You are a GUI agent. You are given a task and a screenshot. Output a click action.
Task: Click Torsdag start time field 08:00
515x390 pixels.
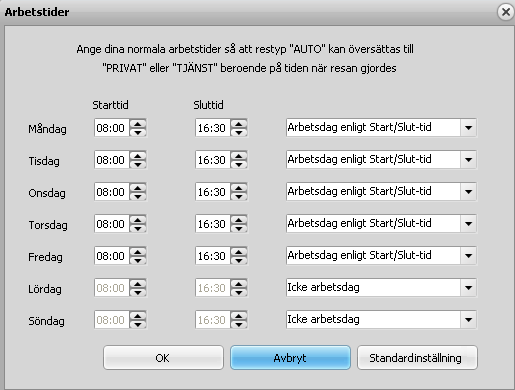[x=112, y=224]
